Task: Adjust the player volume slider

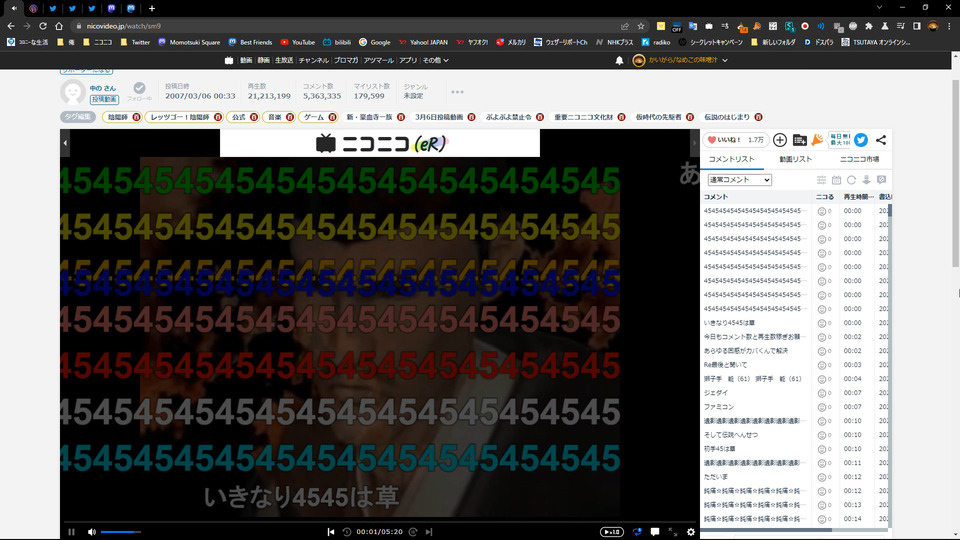Action: pyautogui.click(x=121, y=532)
